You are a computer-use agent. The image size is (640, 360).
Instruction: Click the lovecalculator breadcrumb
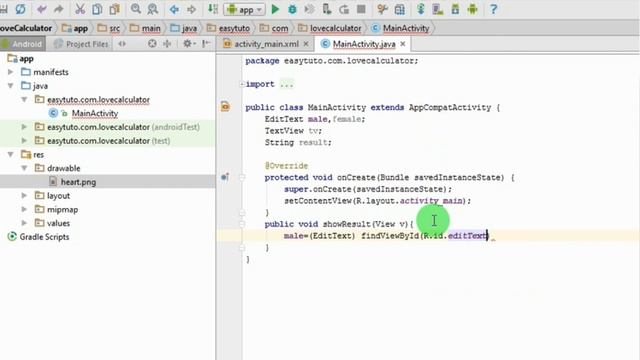pos(330,28)
